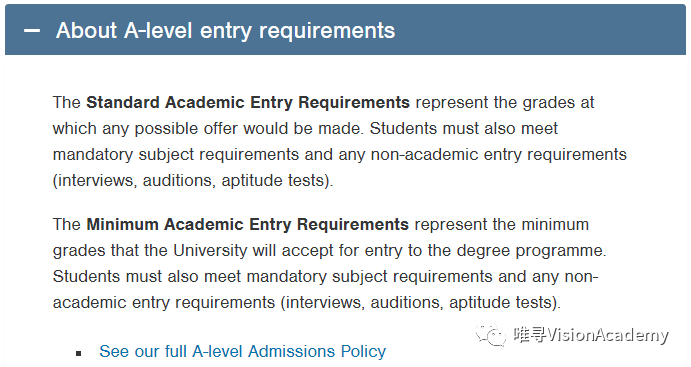691x367 pixels.
Task: Click the words "degree programme" in the paragraph
Action: pos(529,251)
